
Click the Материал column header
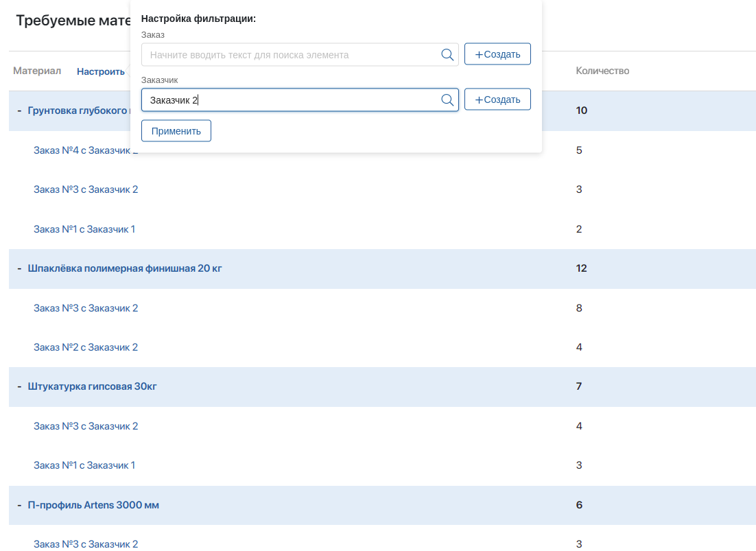(x=37, y=71)
